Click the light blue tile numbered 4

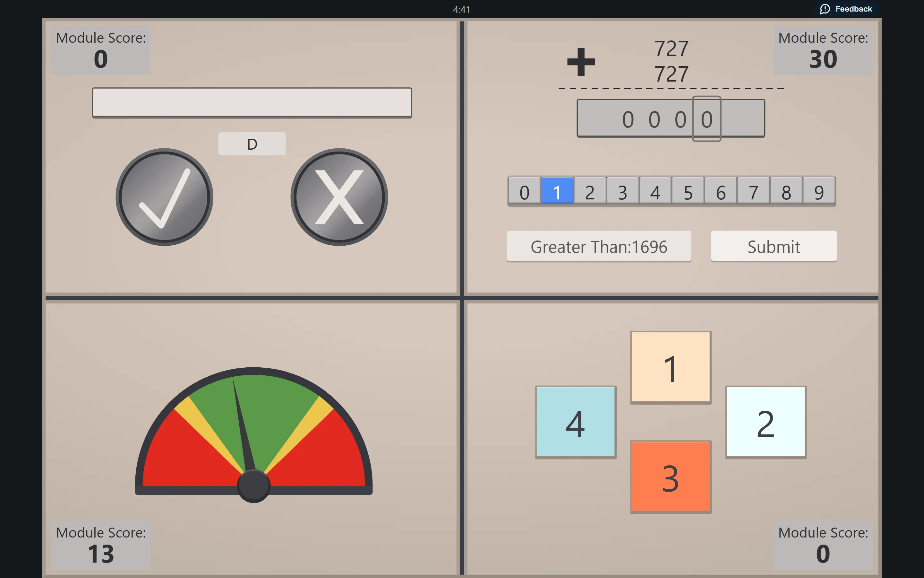click(x=575, y=422)
